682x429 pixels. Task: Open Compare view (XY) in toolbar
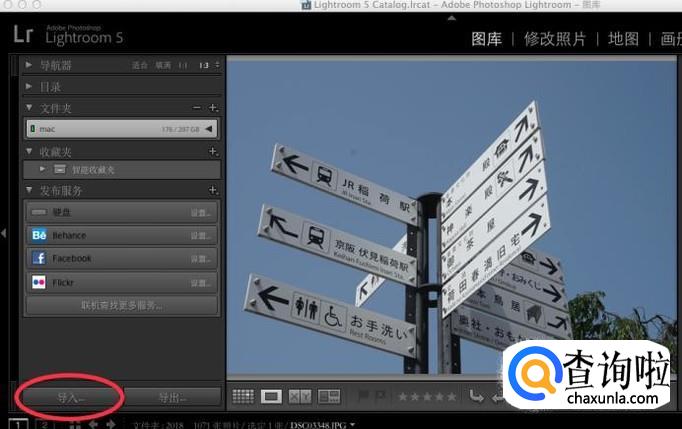300,397
